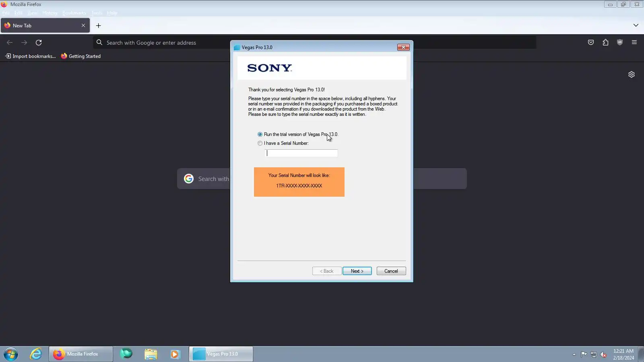
Task: Open Windows Explorer folder taskbar icon
Action: (151, 354)
